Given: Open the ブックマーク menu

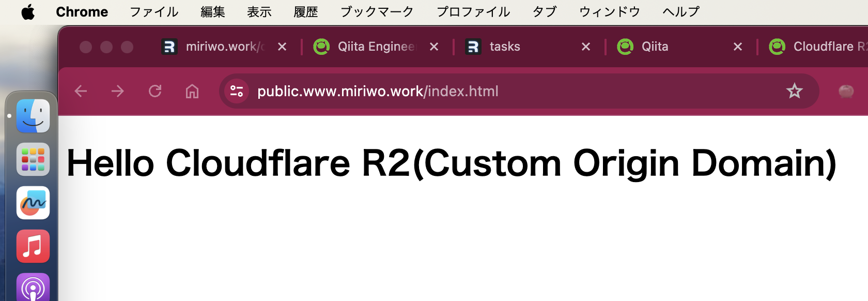Looking at the screenshot, I should point(377,12).
